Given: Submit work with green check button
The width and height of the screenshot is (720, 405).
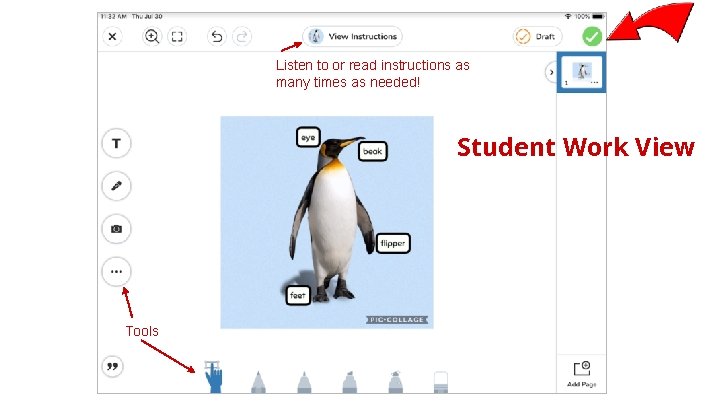Looking at the screenshot, I should click(x=592, y=37).
